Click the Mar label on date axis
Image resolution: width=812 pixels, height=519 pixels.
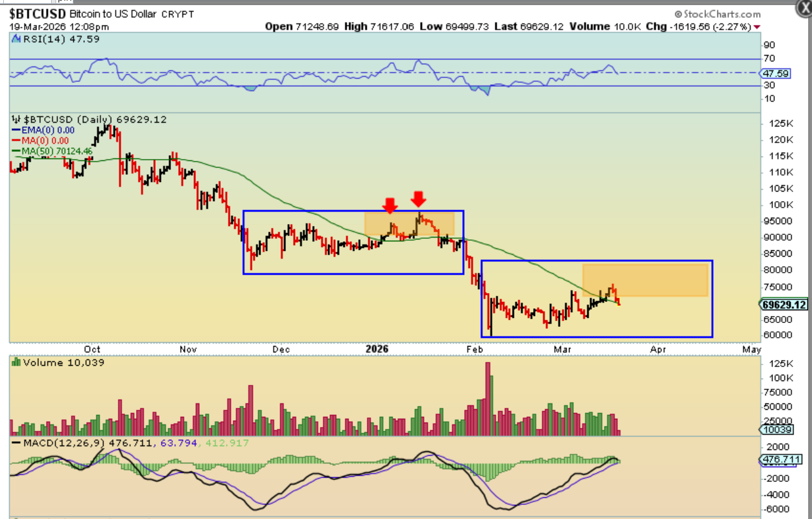[x=562, y=349]
